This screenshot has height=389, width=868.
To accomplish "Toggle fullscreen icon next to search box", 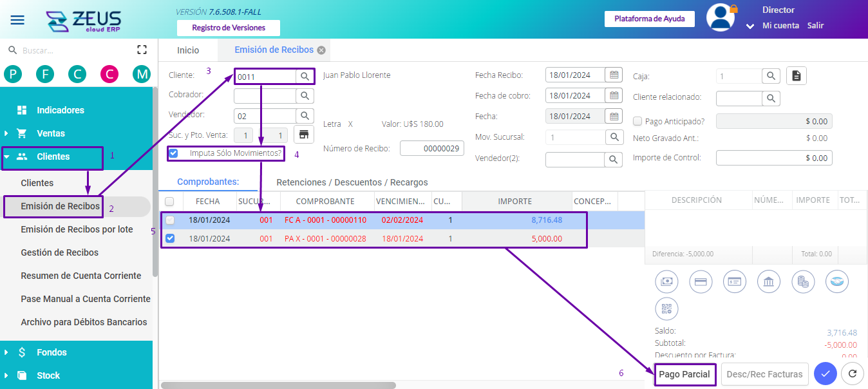I will [x=142, y=50].
